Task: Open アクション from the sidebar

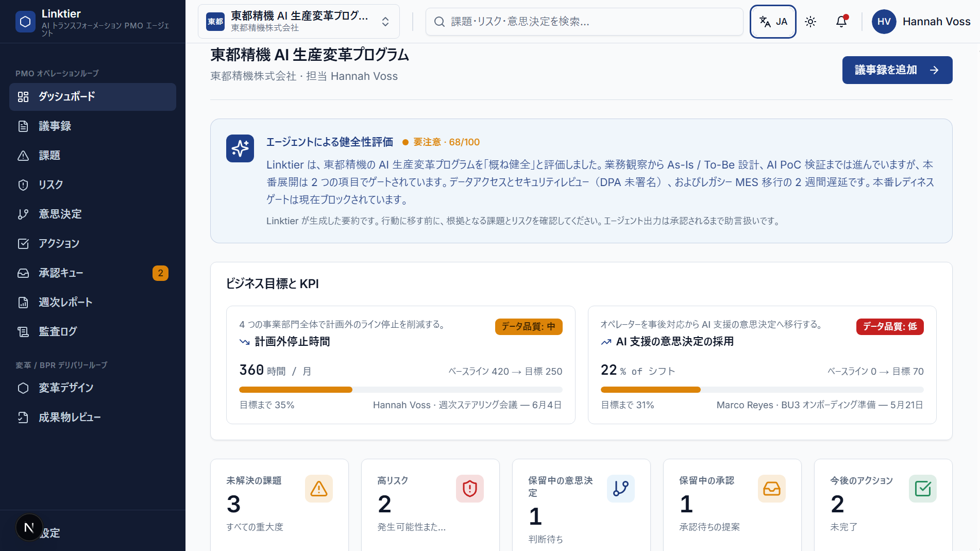Action: click(93, 244)
